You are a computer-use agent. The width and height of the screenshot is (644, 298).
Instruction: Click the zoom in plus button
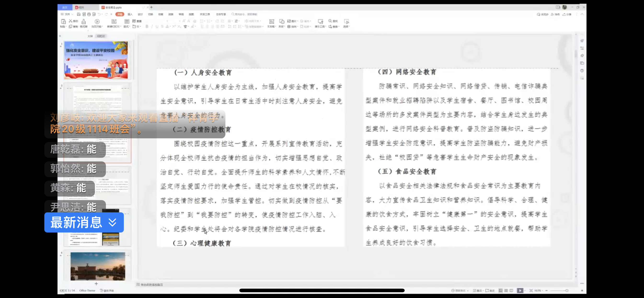(582, 291)
